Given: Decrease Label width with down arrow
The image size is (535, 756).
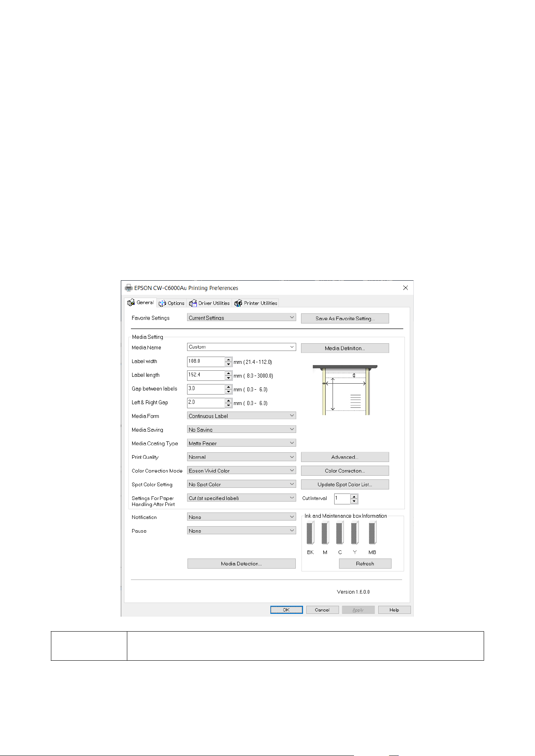Looking at the screenshot, I should point(229,364).
